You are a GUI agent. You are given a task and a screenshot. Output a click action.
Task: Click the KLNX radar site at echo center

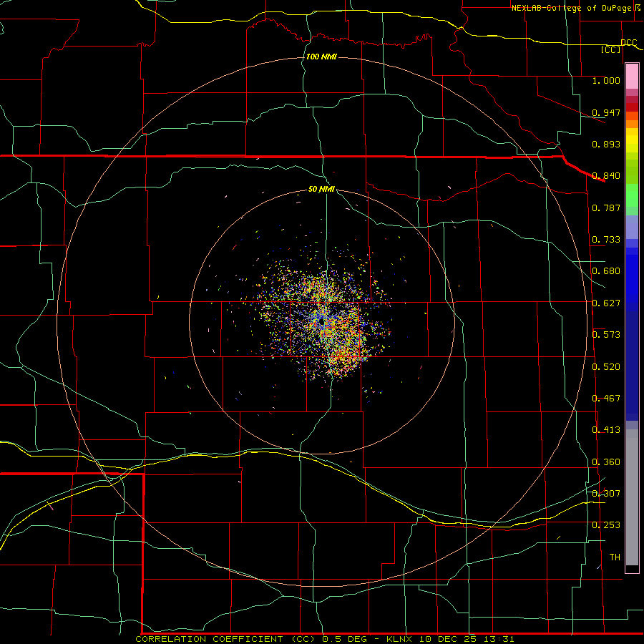tap(323, 323)
